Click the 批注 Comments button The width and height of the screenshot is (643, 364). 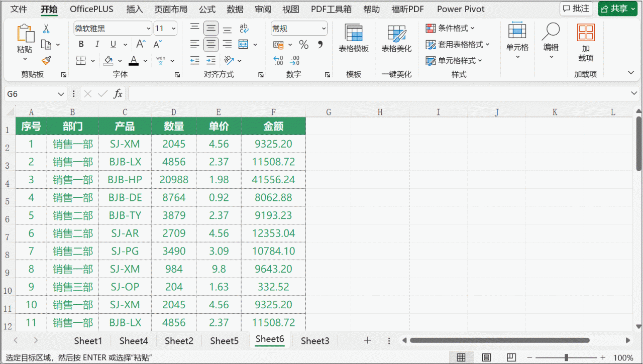pos(576,9)
